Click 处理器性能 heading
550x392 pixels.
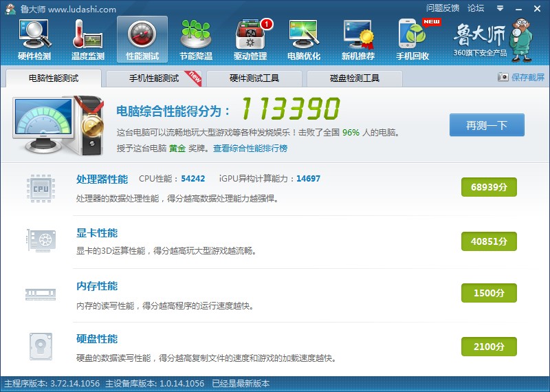[102, 179]
